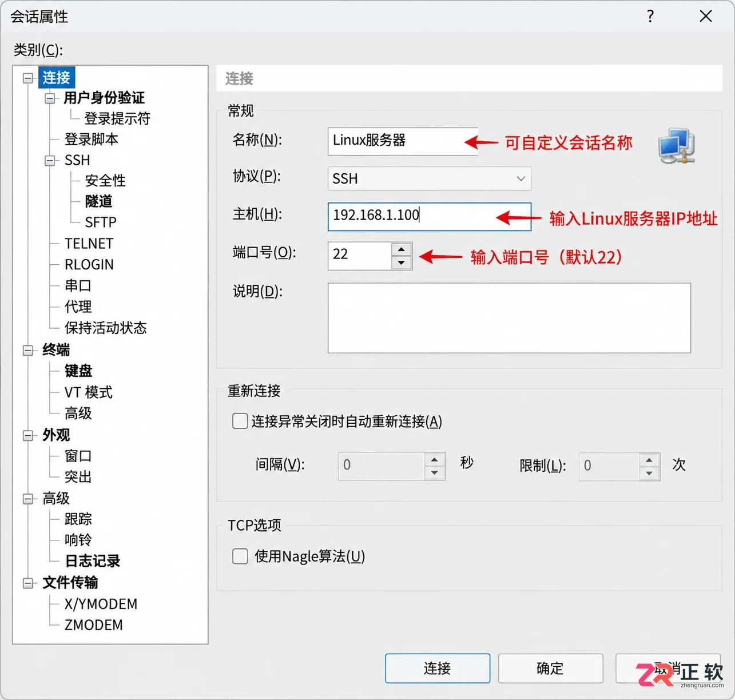The height and width of the screenshot is (700, 735).
Task: Increase the port number with up arrow
Action: (x=402, y=249)
